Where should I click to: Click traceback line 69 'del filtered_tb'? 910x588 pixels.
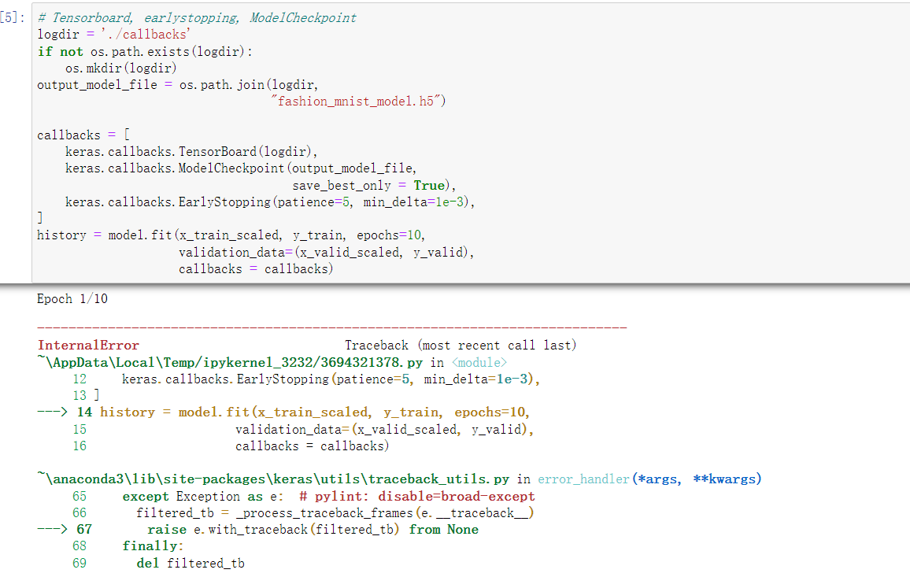[158, 564]
